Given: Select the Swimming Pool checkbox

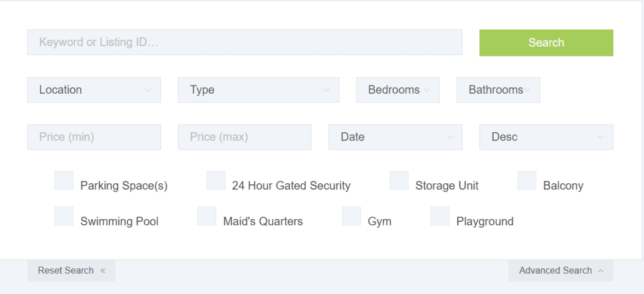Looking at the screenshot, I should (x=64, y=216).
